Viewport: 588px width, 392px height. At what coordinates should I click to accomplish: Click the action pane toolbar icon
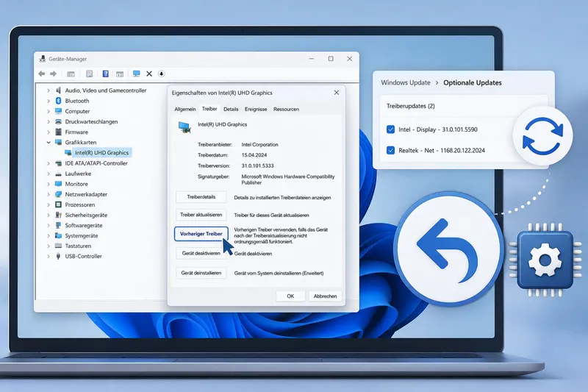click(120, 74)
